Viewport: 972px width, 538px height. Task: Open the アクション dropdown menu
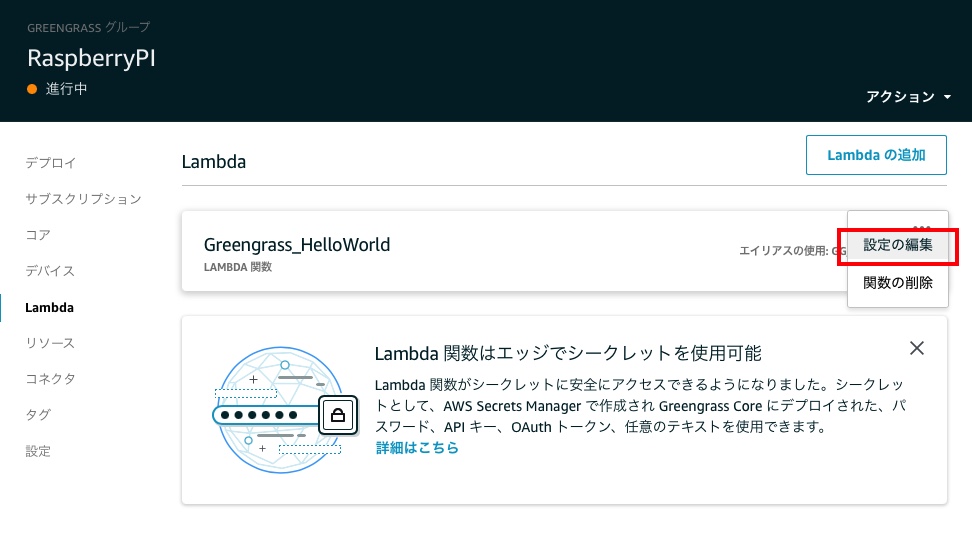coord(908,97)
